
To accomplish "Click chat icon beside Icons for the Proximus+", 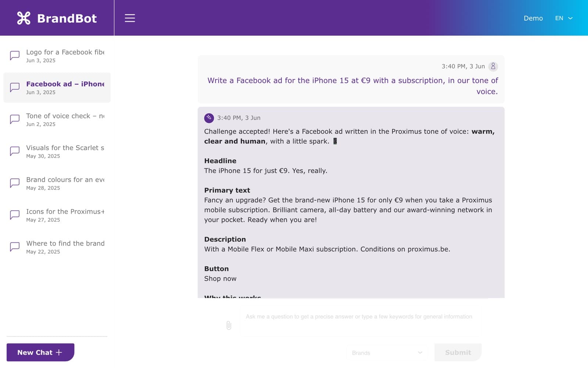I will click(x=15, y=215).
